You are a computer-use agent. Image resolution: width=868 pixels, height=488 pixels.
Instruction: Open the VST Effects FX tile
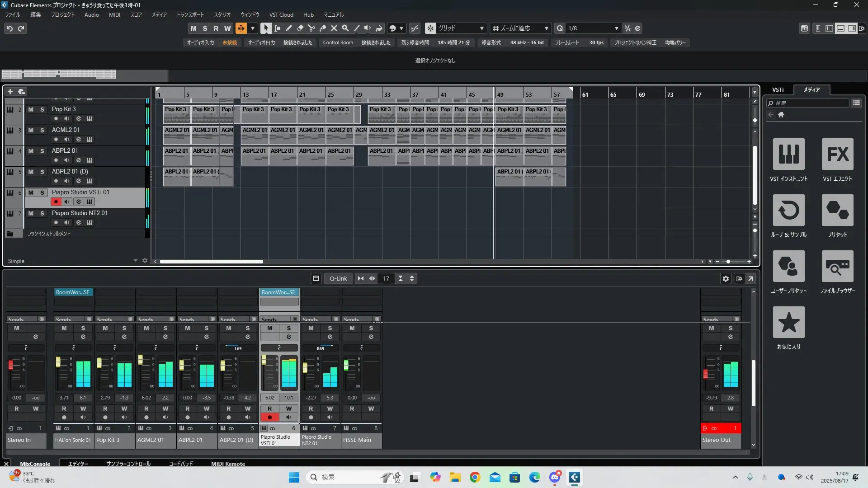click(x=837, y=155)
